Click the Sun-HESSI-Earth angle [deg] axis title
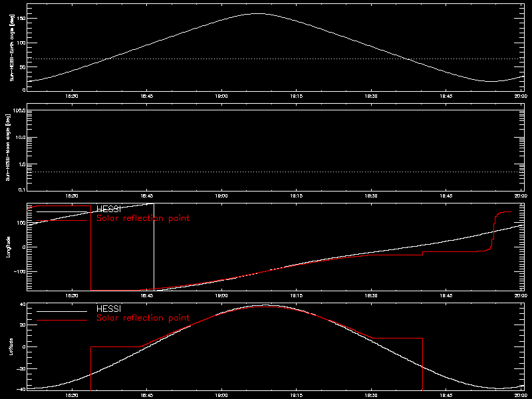The height and width of the screenshot is (399, 532). pos(11,47)
